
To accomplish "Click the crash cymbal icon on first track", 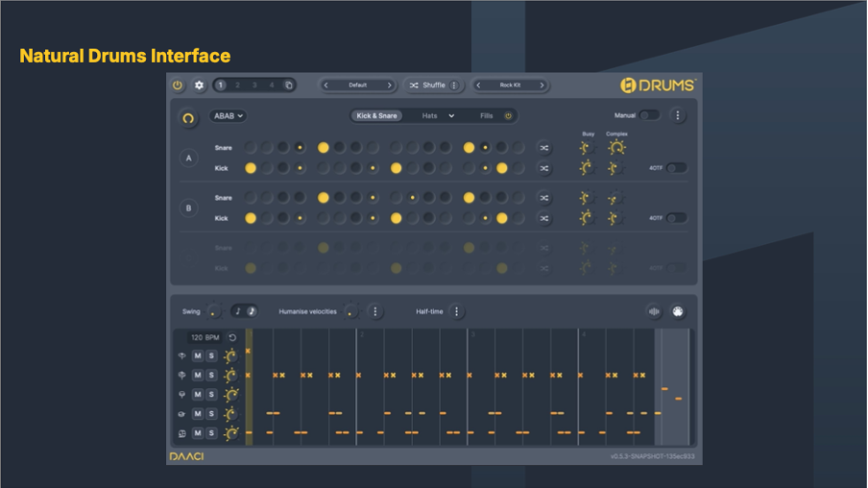I will point(181,356).
